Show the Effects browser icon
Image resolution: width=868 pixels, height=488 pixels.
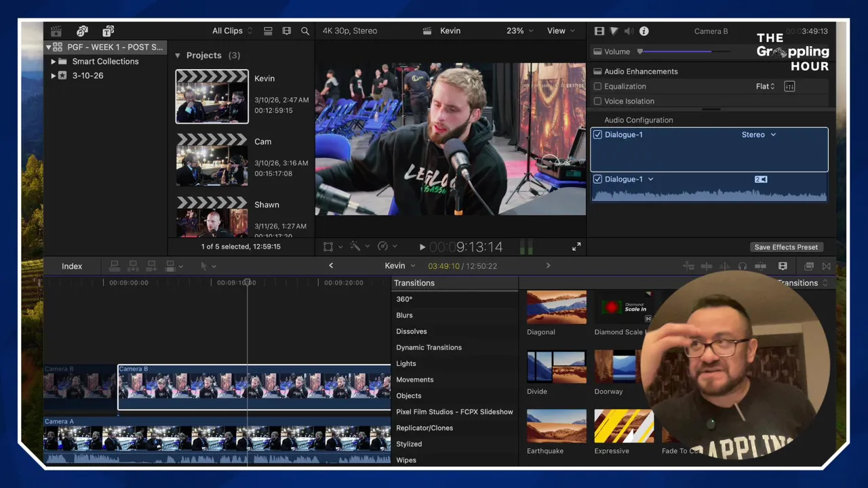(x=809, y=266)
